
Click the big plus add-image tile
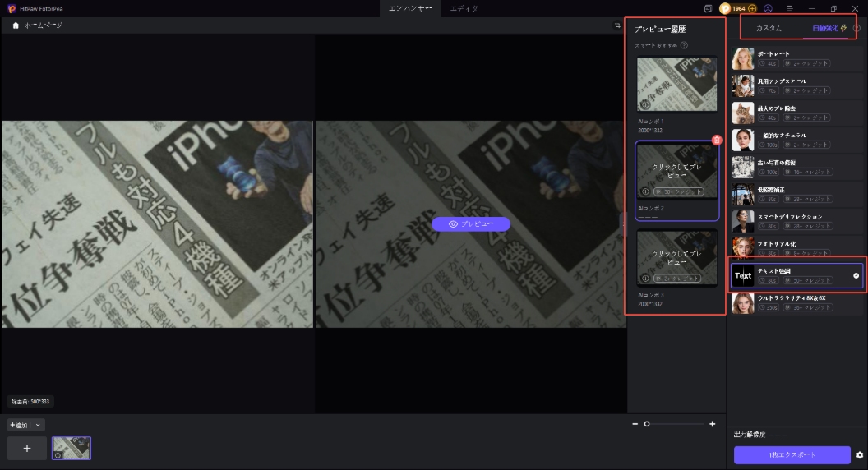(x=26, y=449)
